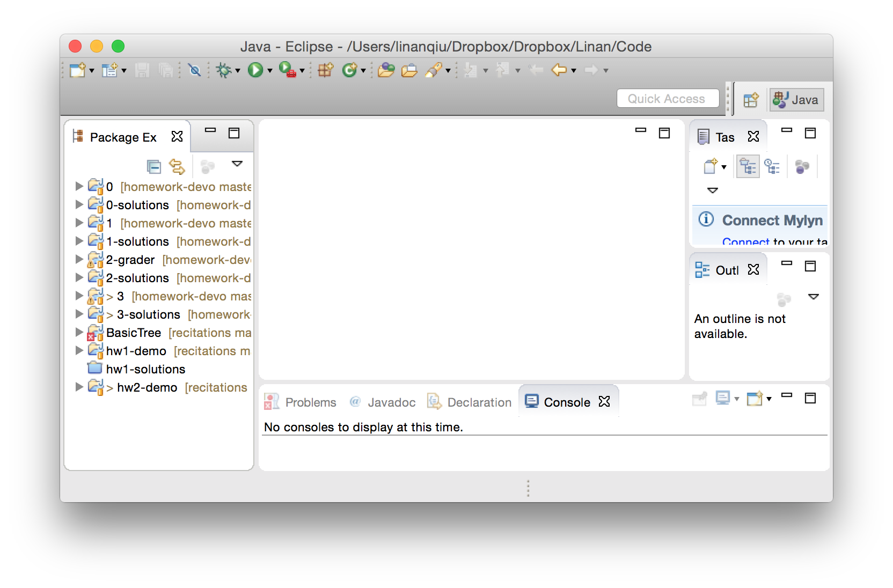
Task: Open the Run configurations dropdown arrow
Action: (x=270, y=71)
